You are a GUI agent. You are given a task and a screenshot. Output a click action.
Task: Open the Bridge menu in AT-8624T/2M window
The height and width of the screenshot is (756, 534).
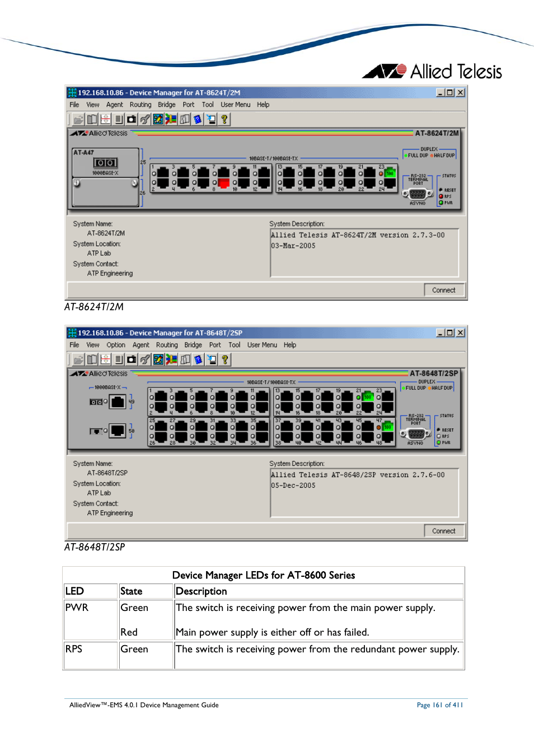(167, 105)
